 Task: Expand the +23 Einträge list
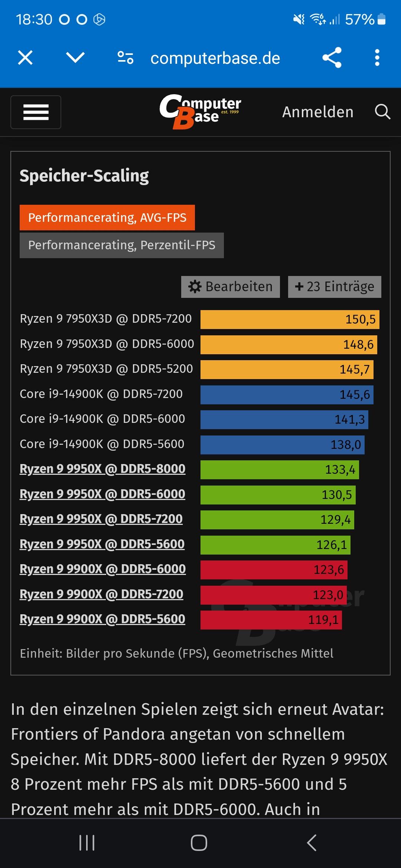tap(335, 287)
